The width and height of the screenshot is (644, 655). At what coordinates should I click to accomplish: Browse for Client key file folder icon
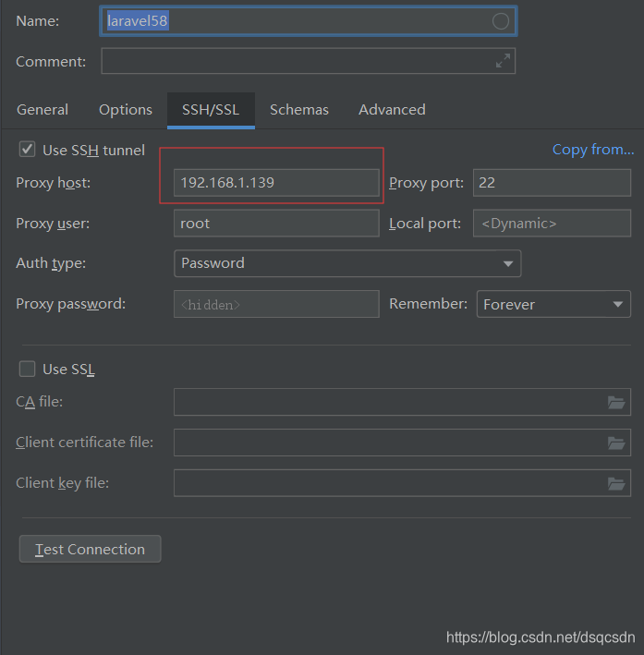coord(616,483)
